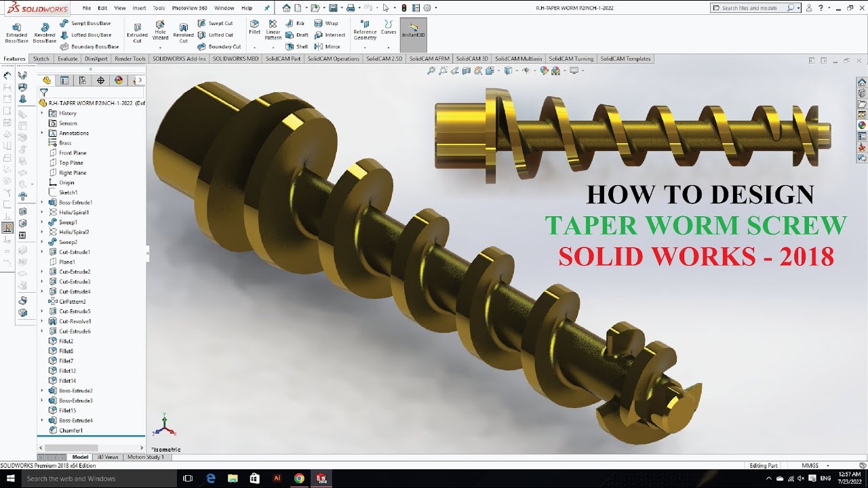Click the Extruded Boss/Base tool

pos(16,33)
